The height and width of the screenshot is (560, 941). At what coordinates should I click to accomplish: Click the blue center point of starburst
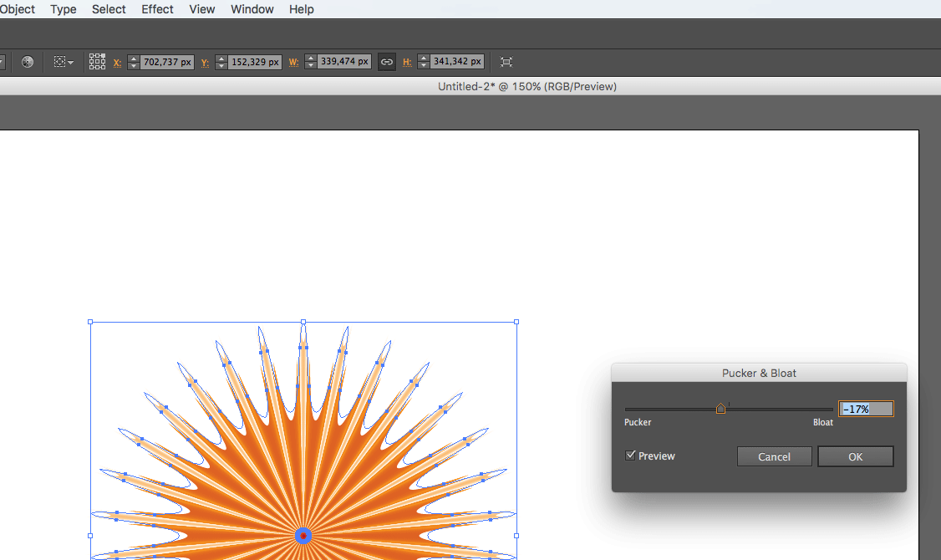[x=303, y=536]
